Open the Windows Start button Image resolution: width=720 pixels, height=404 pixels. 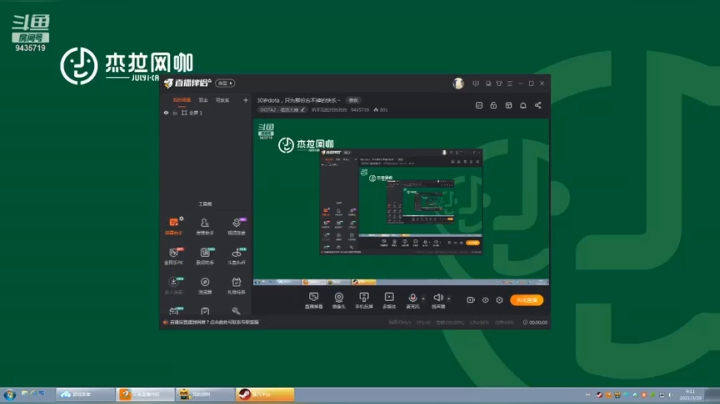coord(9,395)
